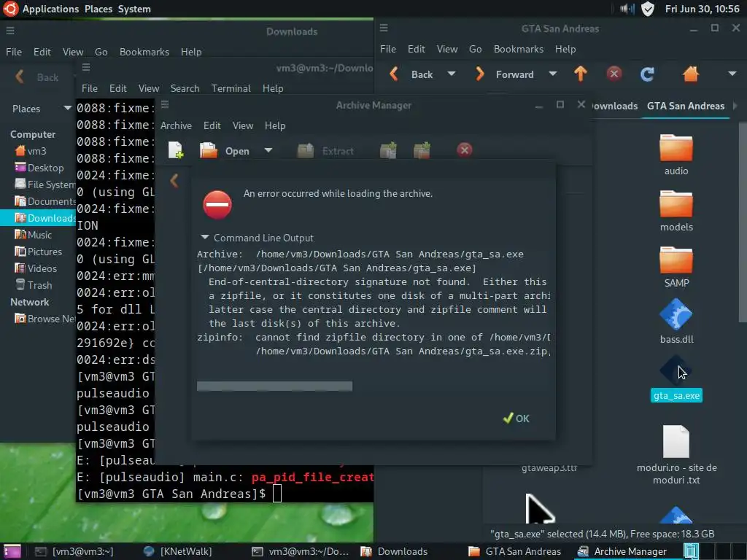Select Downloads in the Places sidebar

[38, 218]
